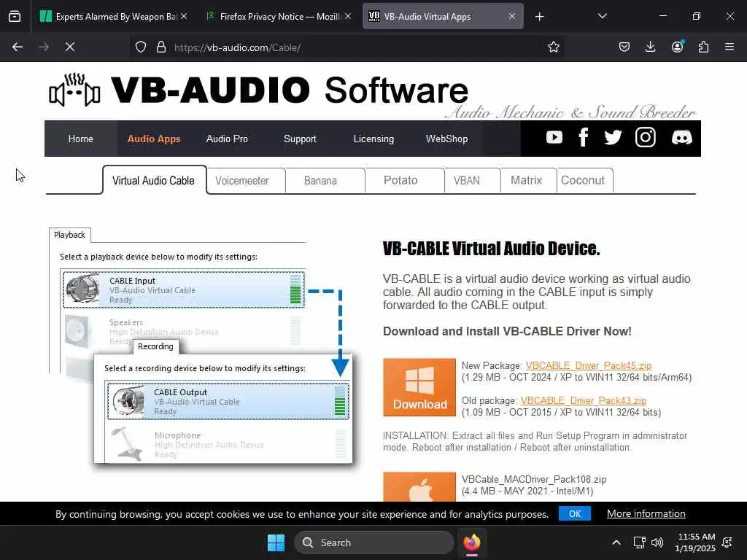This screenshot has height=560, width=747.
Task: Open the Firefox downloads panel
Action: coord(650,47)
